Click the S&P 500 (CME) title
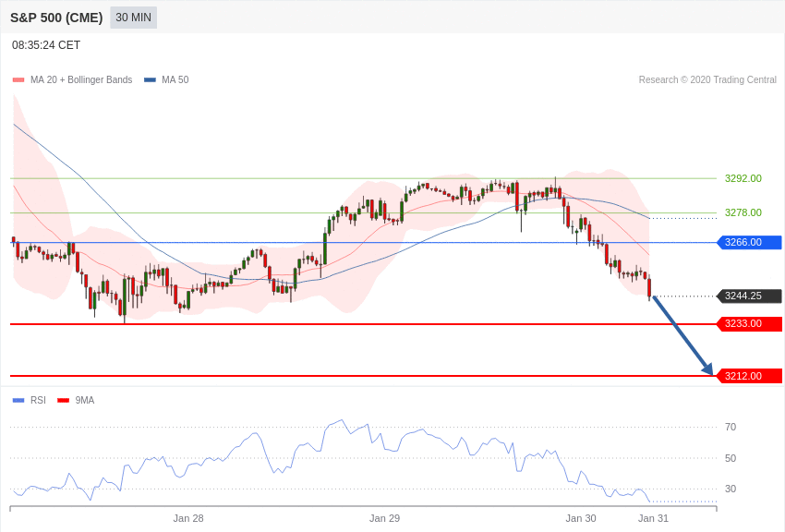The height and width of the screenshot is (532, 785). 56,18
